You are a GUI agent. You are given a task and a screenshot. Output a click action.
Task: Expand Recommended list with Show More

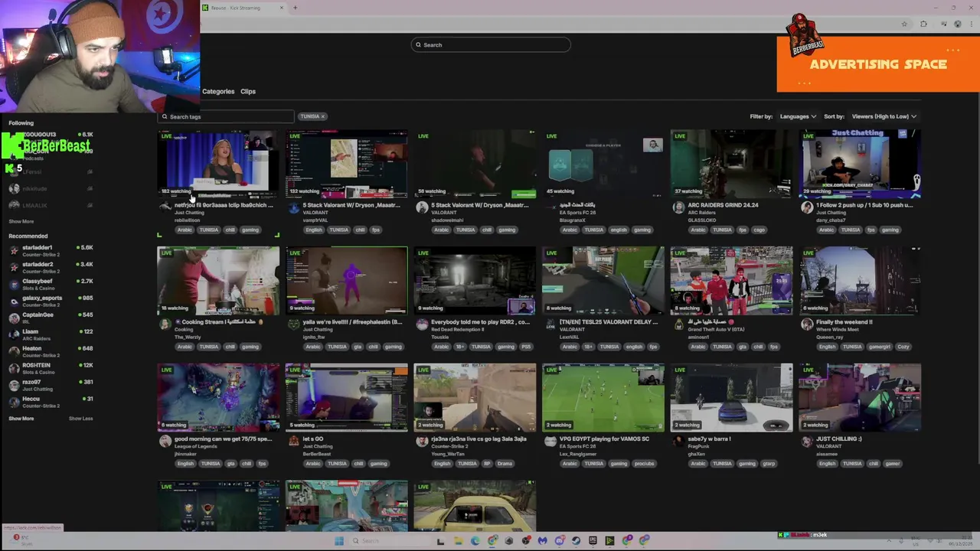pos(21,419)
